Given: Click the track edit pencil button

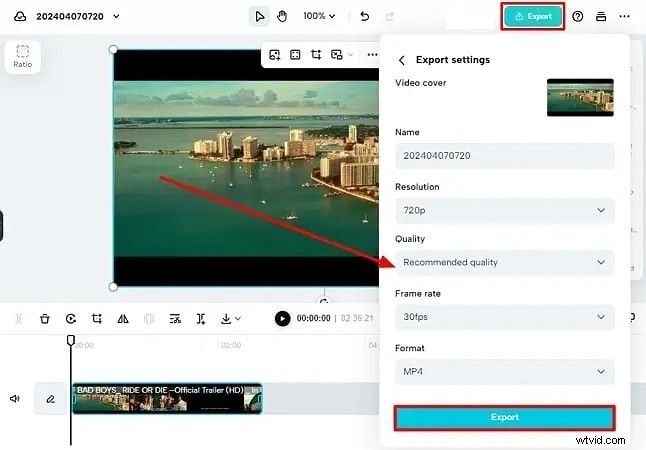Looking at the screenshot, I should pos(50,398).
